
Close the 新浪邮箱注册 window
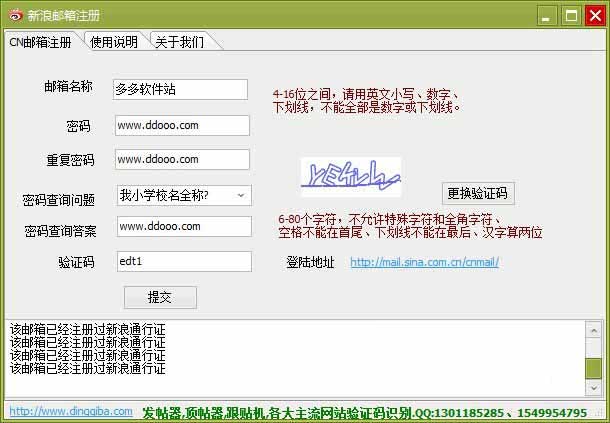tap(595, 16)
